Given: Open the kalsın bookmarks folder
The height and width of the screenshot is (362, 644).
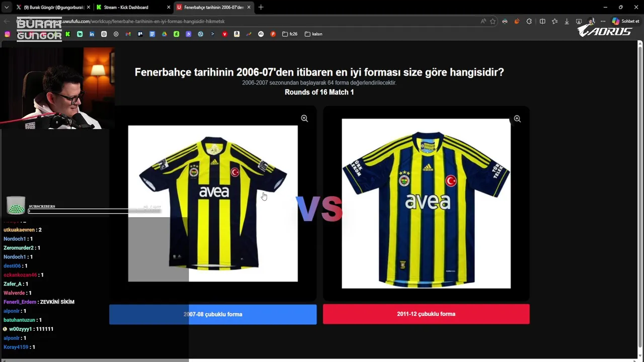Looking at the screenshot, I should tap(313, 34).
